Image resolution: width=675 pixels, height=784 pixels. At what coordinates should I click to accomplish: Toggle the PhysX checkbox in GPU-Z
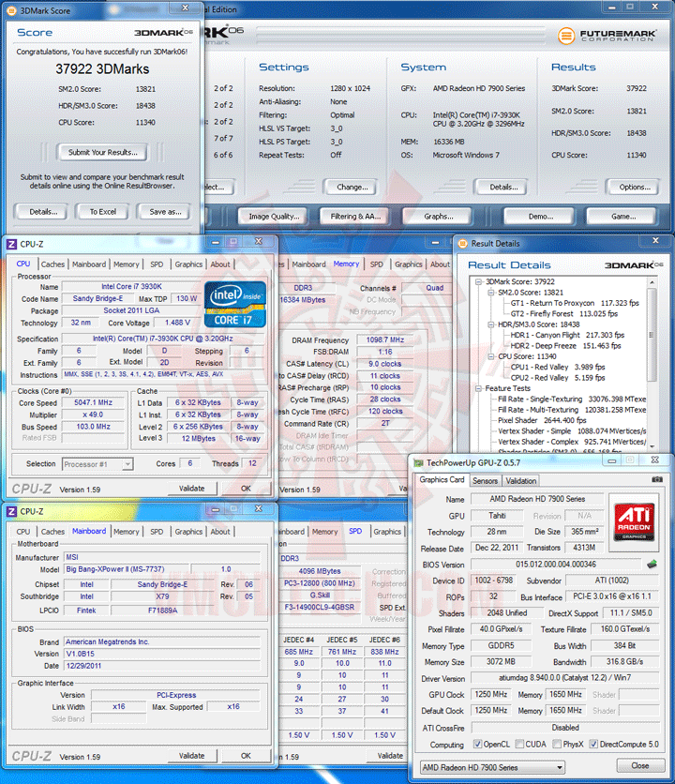click(557, 744)
